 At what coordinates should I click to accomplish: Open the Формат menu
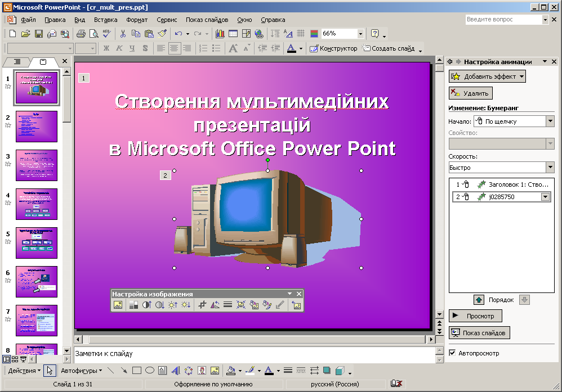click(x=137, y=20)
